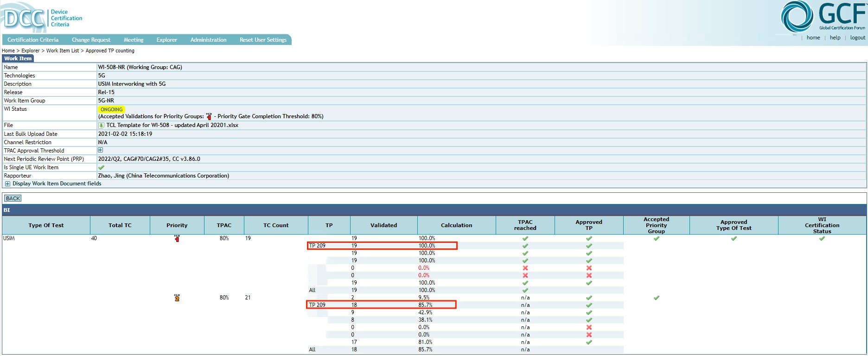The width and height of the screenshot is (868, 356).
Task: Click the WI Certification Status green checkmark
Action: (x=822, y=239)
